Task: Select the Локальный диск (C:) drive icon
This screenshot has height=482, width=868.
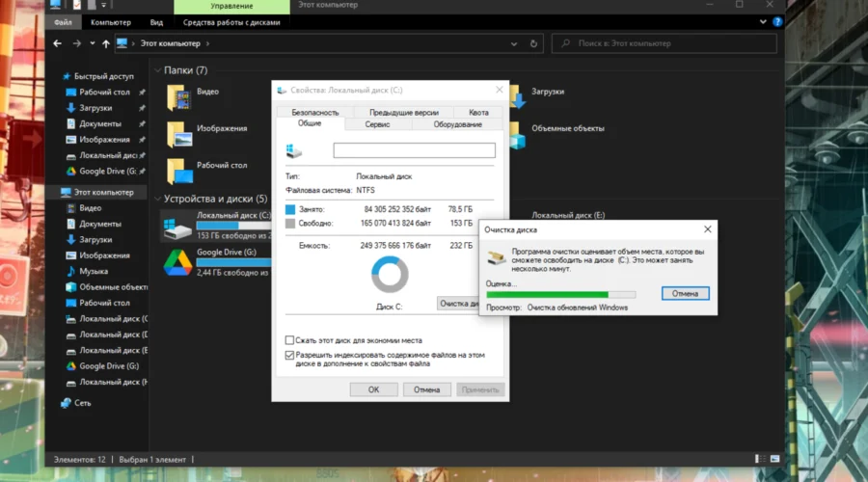Action: pyautogui.click(x=178, y=226)
